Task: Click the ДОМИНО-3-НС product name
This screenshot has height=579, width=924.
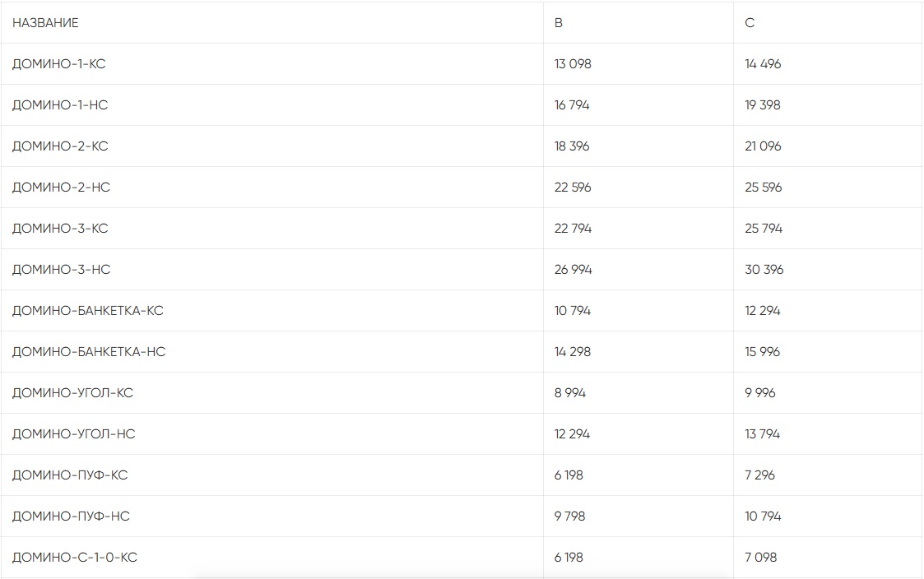Action: (x=61, y=270)
